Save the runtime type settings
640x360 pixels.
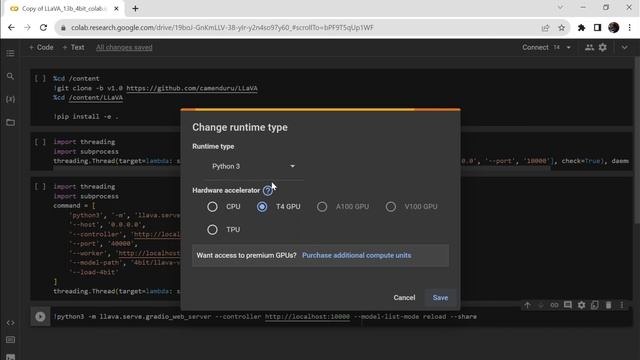(440, 298)
